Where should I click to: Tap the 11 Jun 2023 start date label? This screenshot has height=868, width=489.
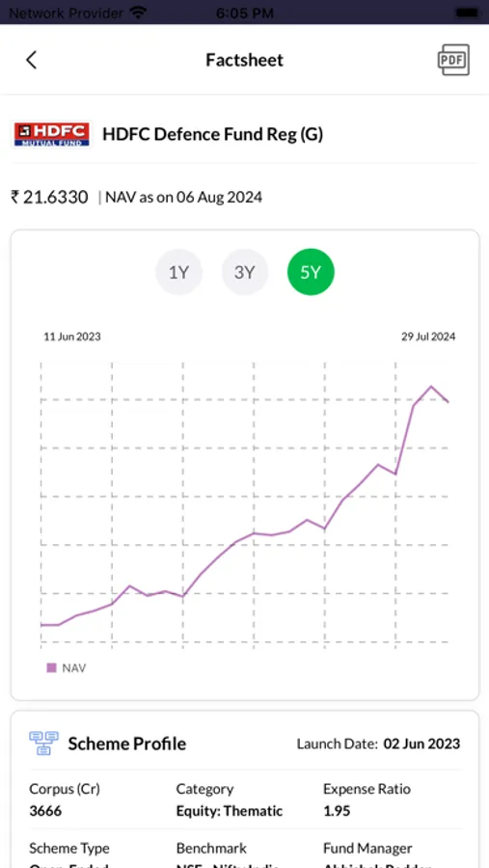pyautogui.click(x=72, y=337)
